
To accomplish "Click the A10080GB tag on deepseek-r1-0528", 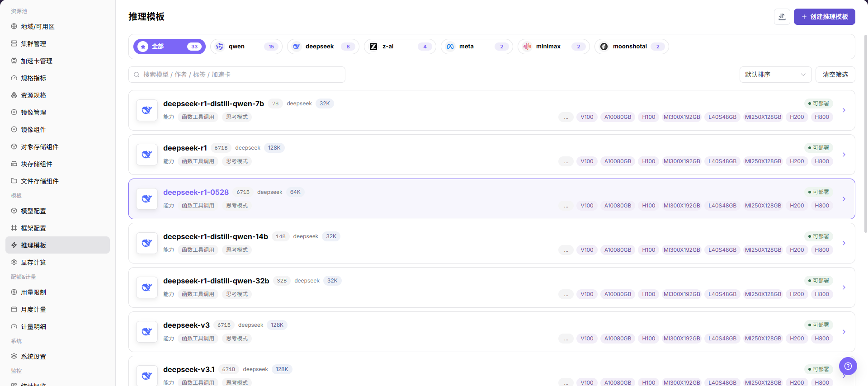I will point(618,206).
